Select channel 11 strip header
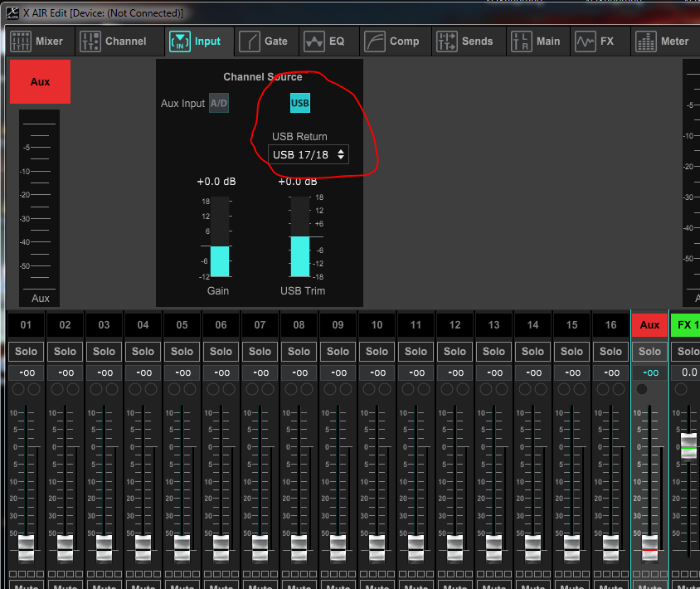 coord(416,324)
